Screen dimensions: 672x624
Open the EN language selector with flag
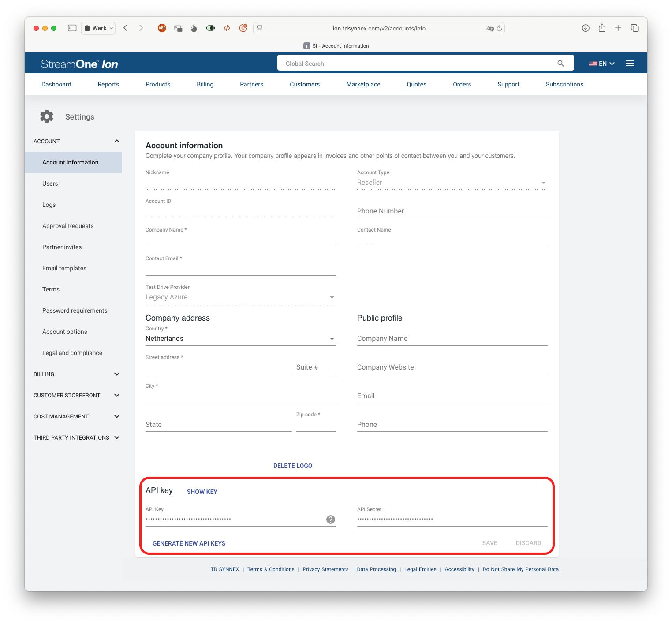pyautogui.click(x=602, y=63)
